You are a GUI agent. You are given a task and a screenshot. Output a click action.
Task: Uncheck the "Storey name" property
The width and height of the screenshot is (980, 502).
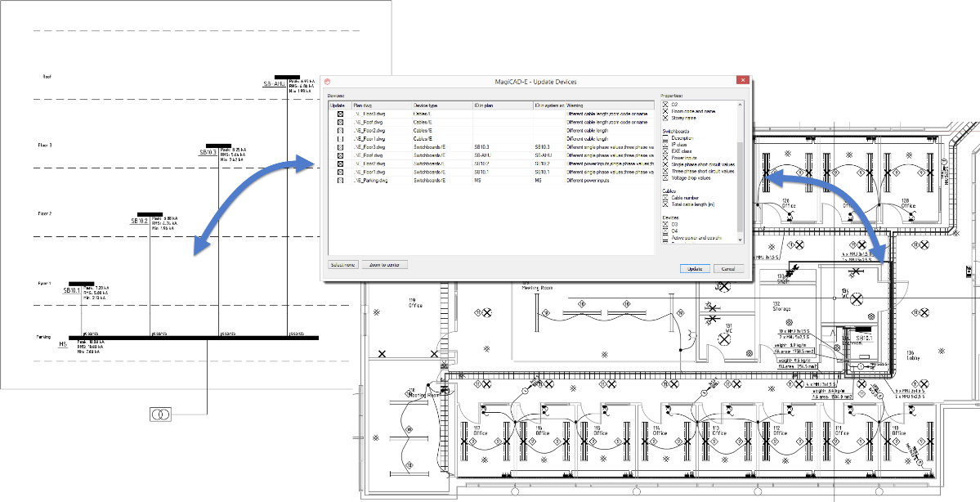665,118
